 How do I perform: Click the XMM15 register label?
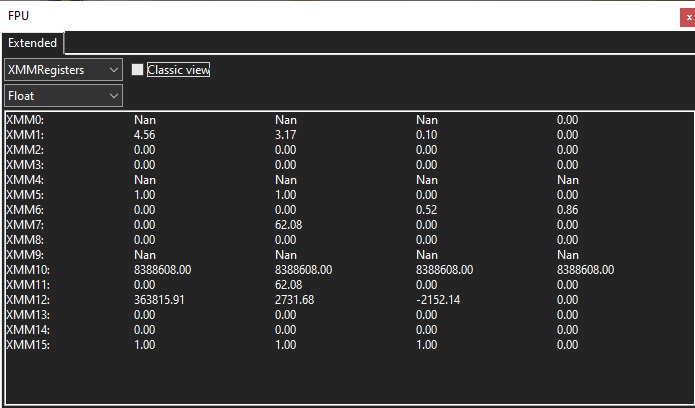(28, 345)
